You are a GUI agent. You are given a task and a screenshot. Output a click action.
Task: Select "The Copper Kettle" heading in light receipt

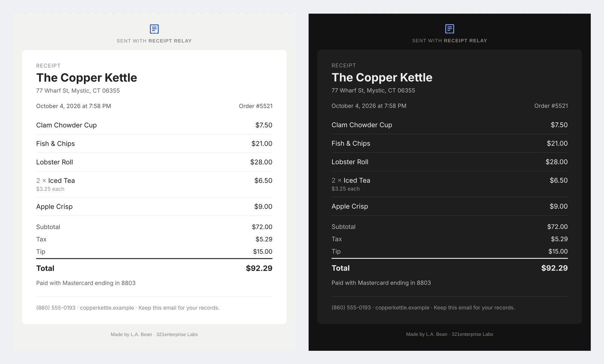86,78
